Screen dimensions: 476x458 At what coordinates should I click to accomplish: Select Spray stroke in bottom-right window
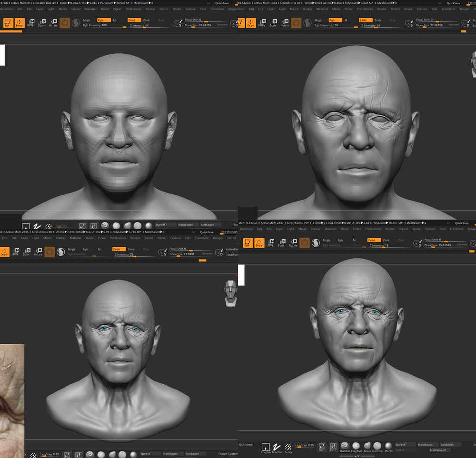288,448
